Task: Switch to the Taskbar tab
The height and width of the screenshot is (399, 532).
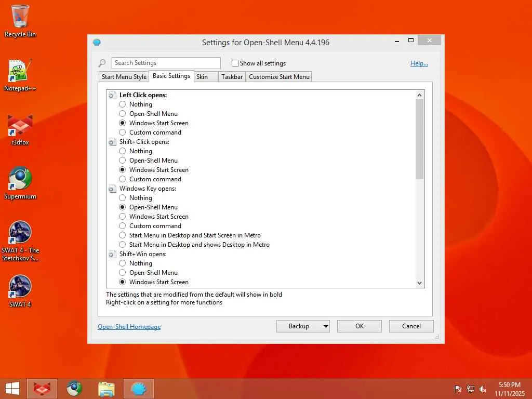Action: [x=232, y=77]
